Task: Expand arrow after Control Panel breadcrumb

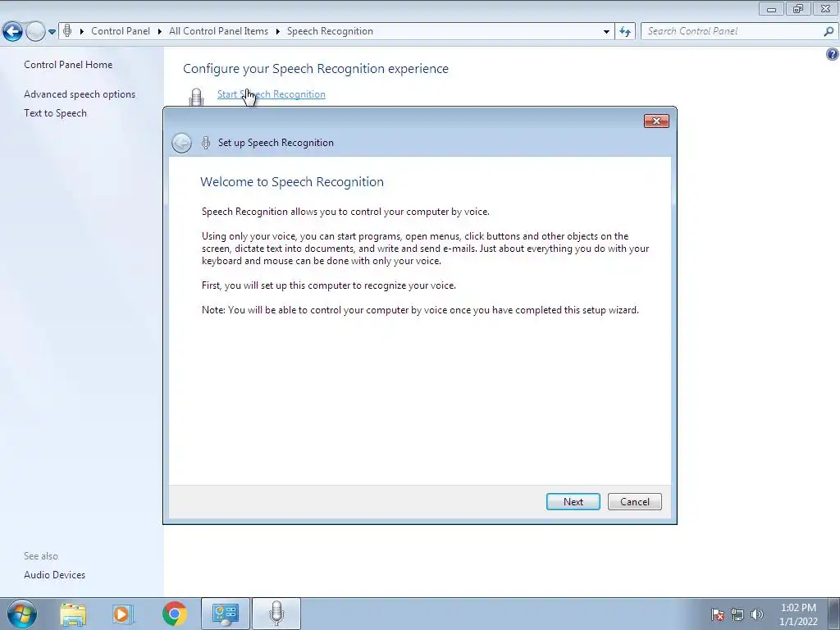Action: [160, 32]
